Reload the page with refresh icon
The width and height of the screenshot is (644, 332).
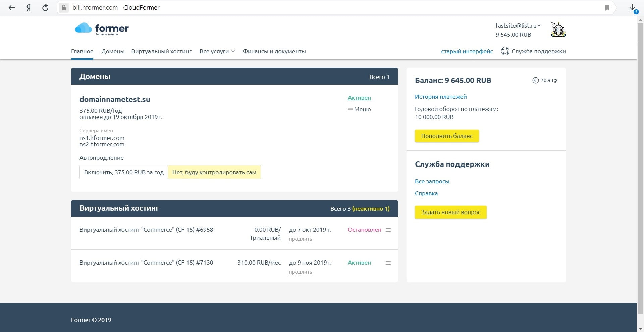[x=45, y=8]
